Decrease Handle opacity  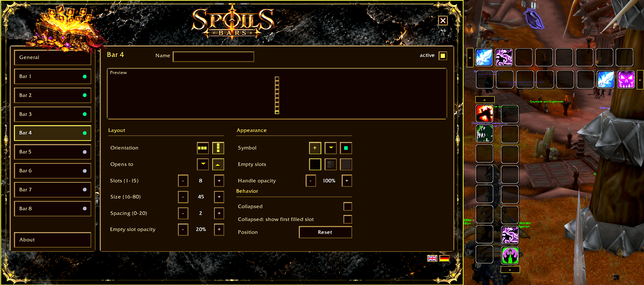coord(311,181)
